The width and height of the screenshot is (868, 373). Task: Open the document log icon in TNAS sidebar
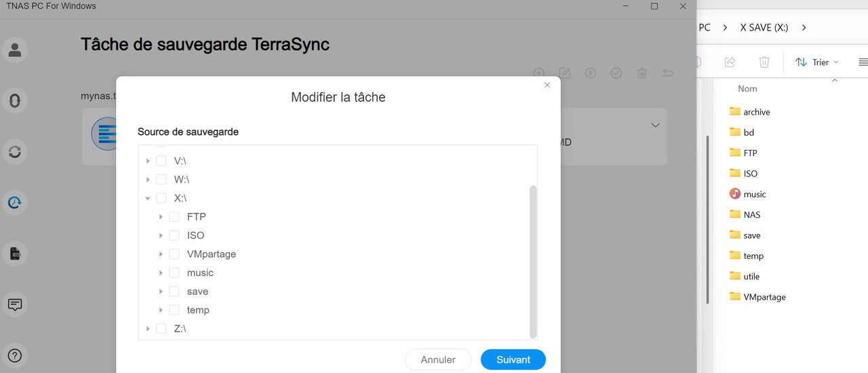coord(15,254)
